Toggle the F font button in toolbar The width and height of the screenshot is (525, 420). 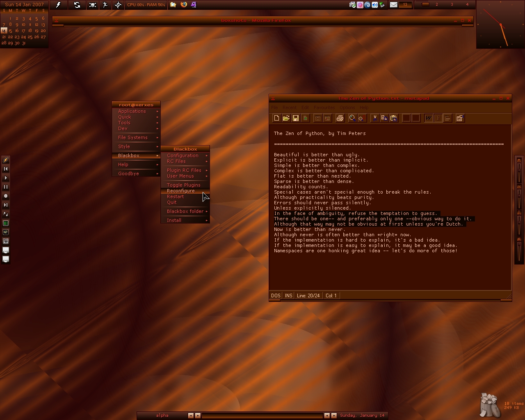click(x=438, y=118)
